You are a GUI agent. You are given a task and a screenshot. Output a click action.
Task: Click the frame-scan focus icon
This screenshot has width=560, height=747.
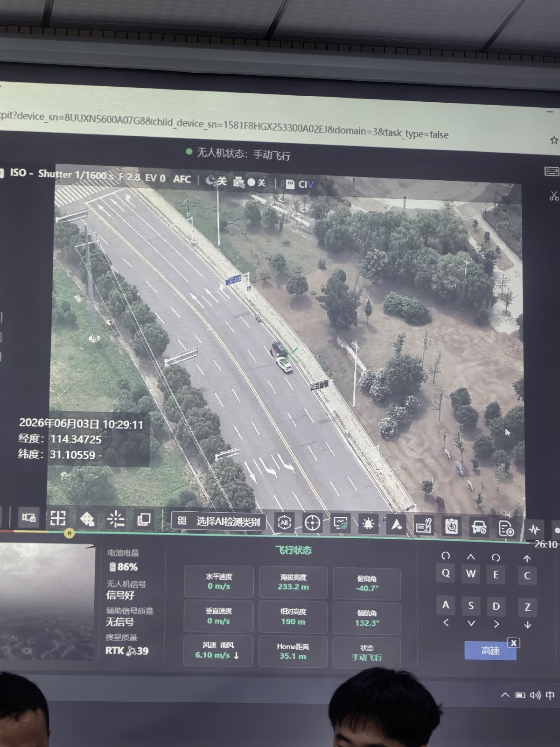tap(58, 518)
